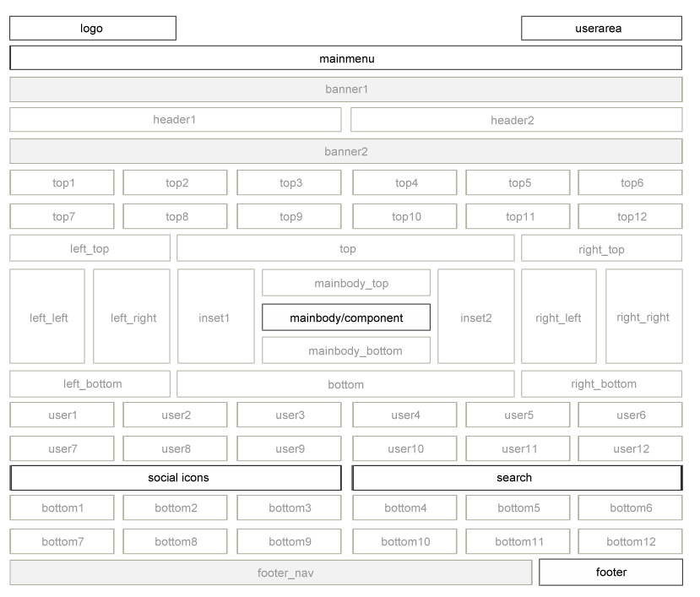Viewport: 700px width, 597px height.
Task: Click the bottom8 module box
Action: point(175,541)
